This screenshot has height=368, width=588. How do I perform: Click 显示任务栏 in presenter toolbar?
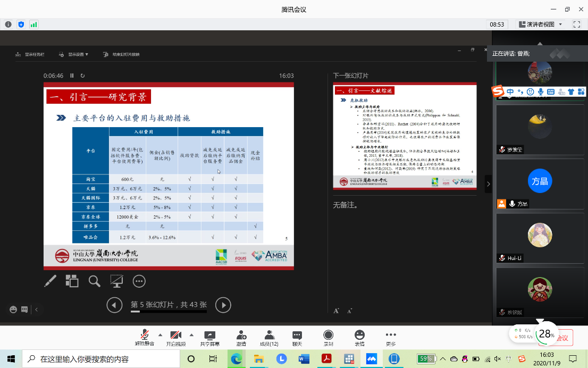[31, 54]
